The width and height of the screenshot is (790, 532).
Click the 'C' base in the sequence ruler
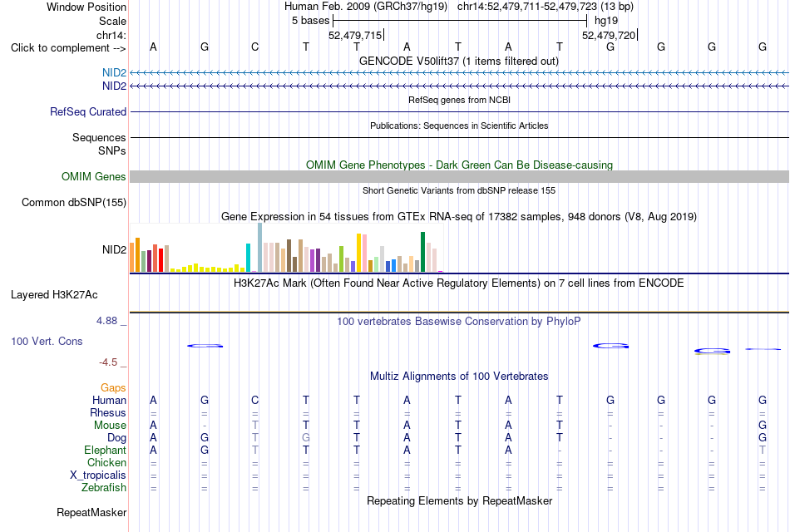point(255,47)
